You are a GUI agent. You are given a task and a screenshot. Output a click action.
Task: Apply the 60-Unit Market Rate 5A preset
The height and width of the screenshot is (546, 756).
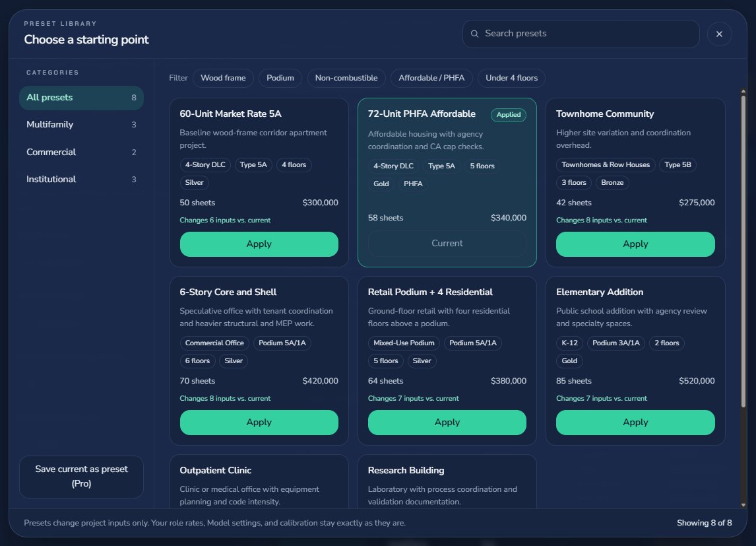(x=259, y=244)
